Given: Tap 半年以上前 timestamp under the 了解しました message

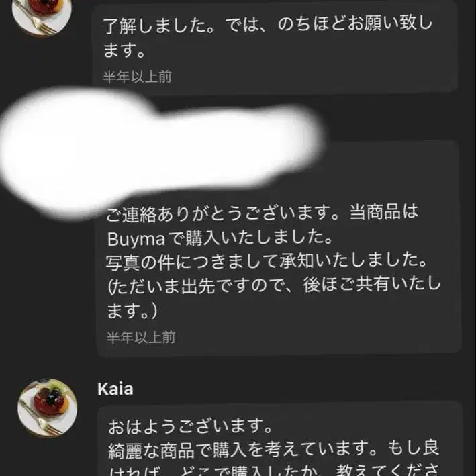Looking at the screenshot, I should [137, 77].
